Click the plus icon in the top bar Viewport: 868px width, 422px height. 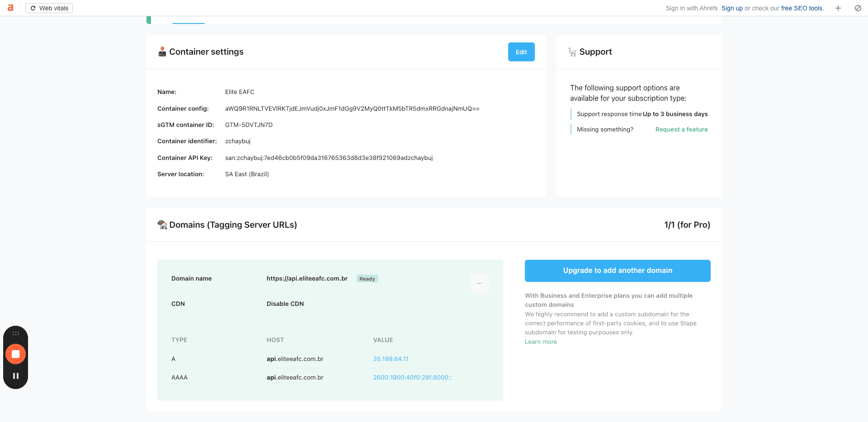coord(838,8)
